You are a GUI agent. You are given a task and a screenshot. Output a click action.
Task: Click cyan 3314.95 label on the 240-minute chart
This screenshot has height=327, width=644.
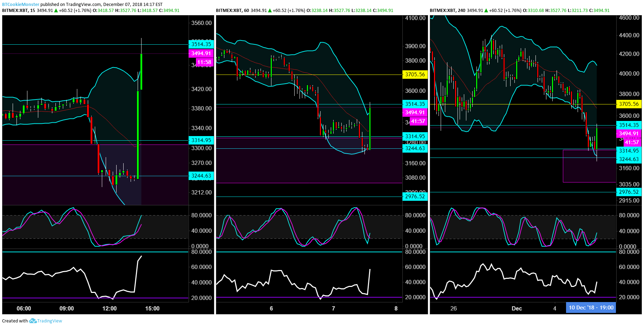(x=629, y=151)
